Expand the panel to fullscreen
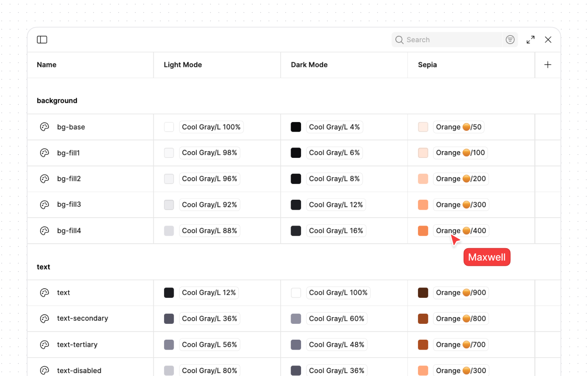 tap(530, 39)
